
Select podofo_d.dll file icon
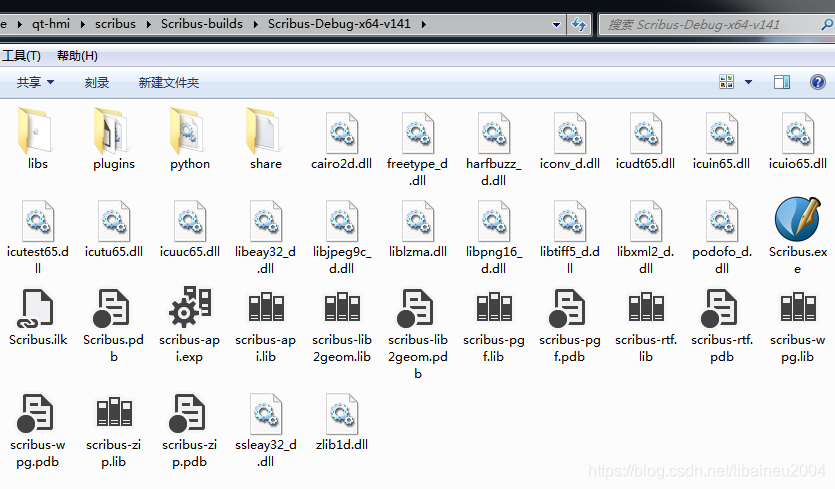point(722,221)
